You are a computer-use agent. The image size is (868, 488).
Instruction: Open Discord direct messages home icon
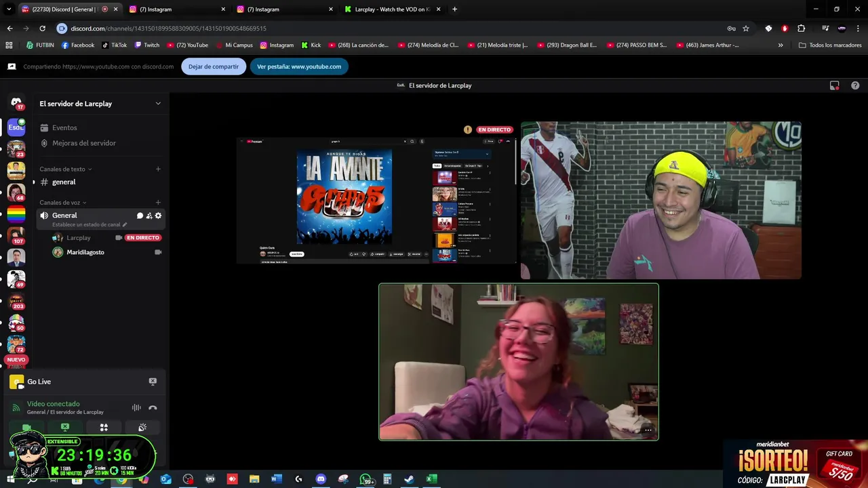(x=16, y=102)
